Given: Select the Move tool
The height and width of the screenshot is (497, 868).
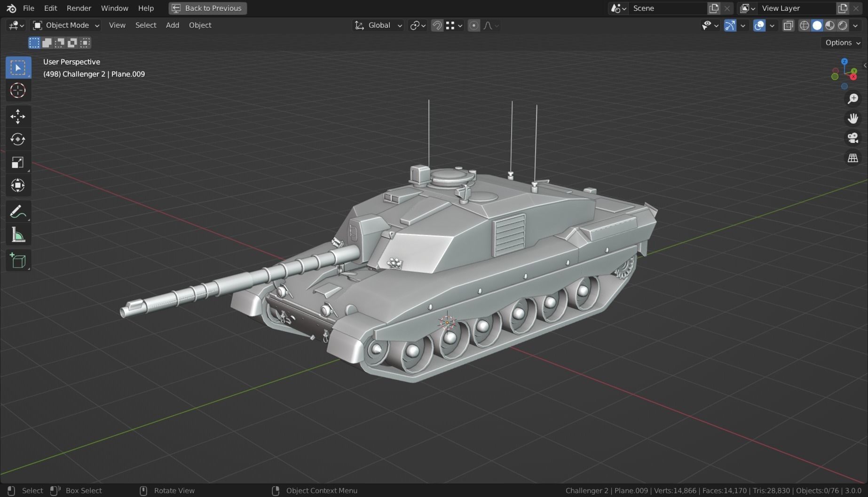Looking at the screenshot, I should tap(18, 117).
